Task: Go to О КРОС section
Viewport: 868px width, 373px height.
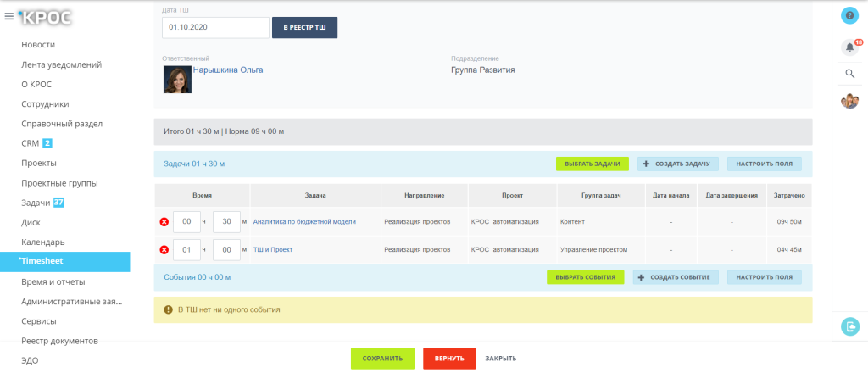Action: click(x=36, y=85)
